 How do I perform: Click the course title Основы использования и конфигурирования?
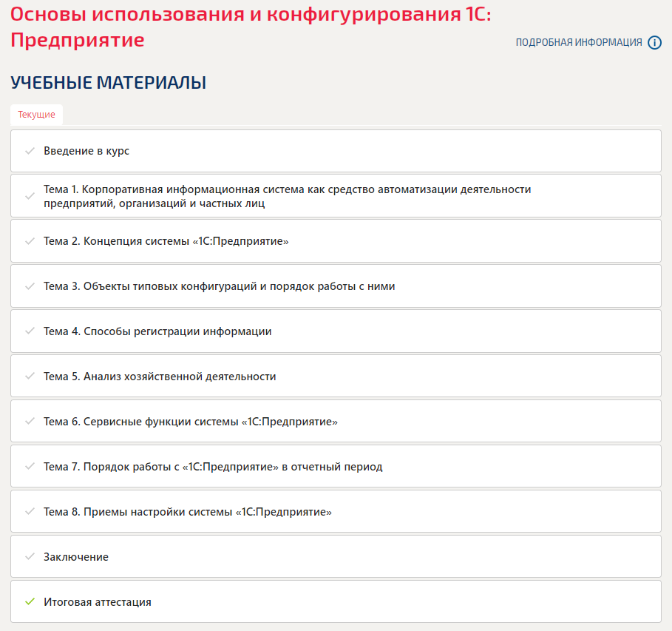pos(251,27)
